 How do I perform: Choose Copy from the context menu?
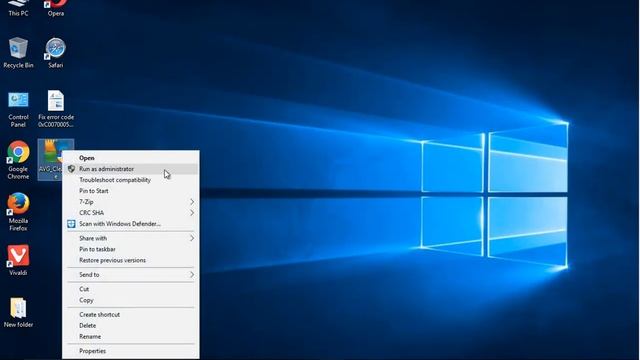point(131,300)
